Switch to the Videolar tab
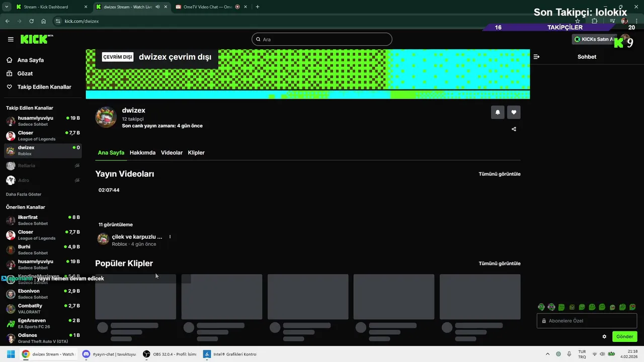The width and height of the screenshot is (644, 362). 172,152
